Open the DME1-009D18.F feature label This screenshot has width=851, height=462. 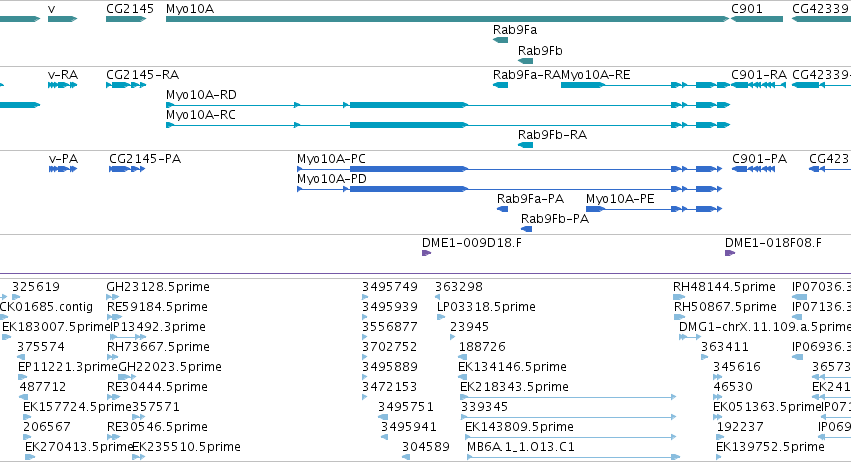[472, 243]
